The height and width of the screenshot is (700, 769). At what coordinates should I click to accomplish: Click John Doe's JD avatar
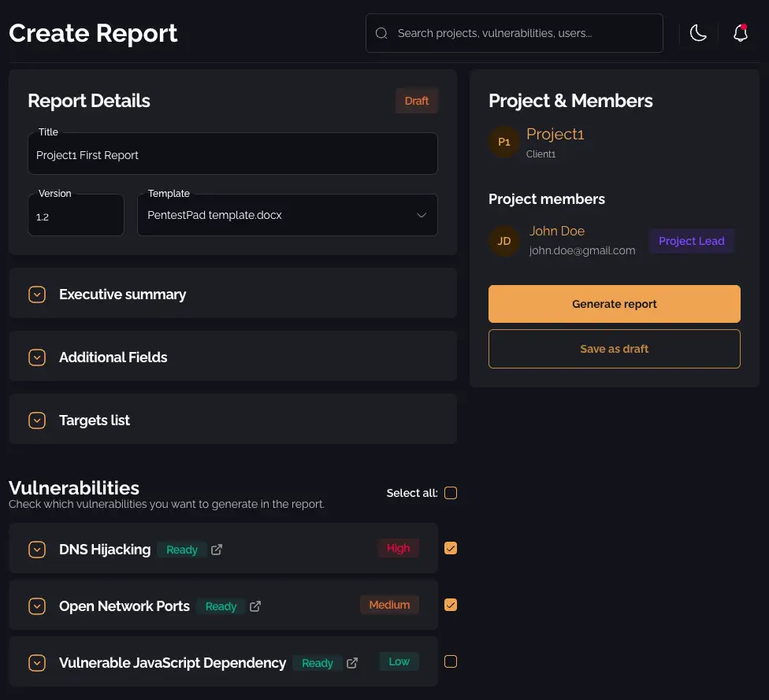click(x=504, y=240)
